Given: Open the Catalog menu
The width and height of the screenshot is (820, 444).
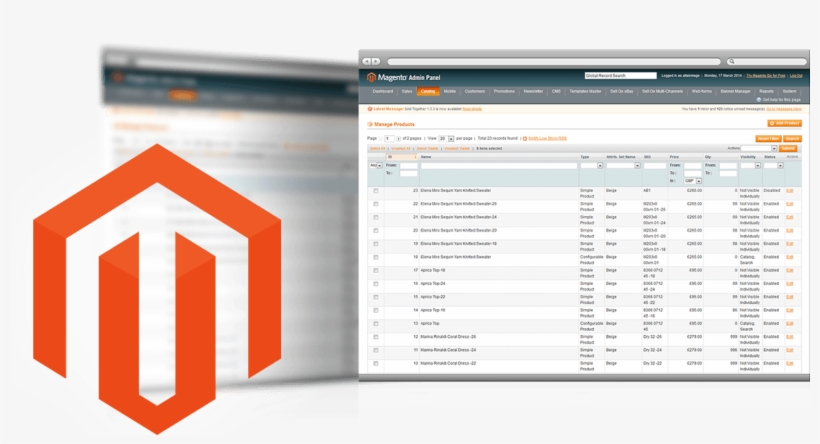Looking at the screenshot, I should 428,92.
